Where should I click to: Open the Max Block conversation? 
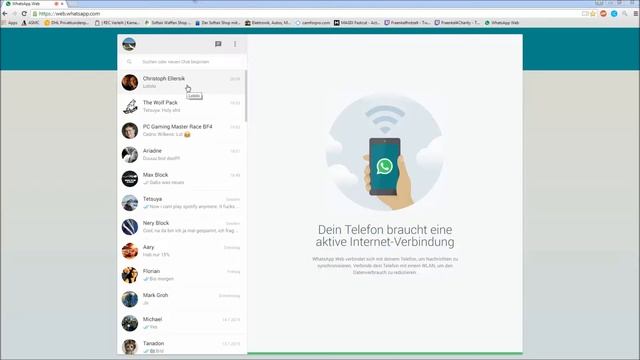click(182, 178)
